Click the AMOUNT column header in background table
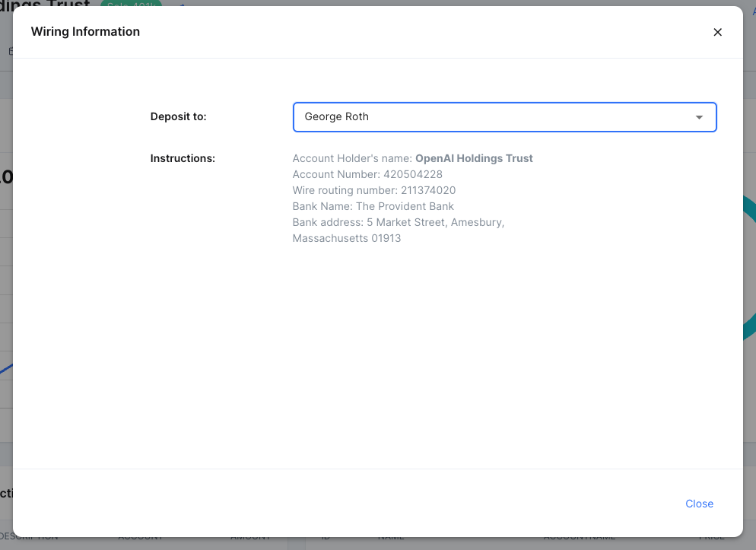The height and width of the screenshot is (550, 756). tap(250, 538)
